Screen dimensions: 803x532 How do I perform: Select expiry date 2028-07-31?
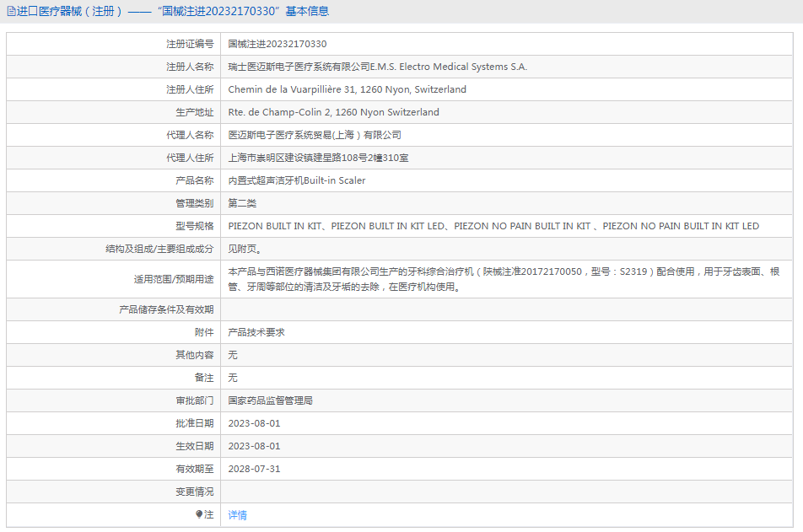[x=254, y=469]
